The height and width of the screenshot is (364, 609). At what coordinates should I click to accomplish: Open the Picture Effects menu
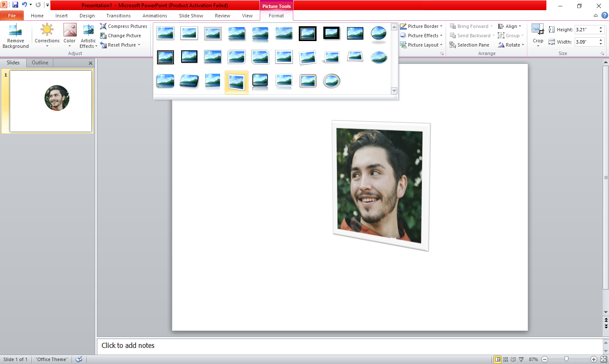click(x=421, y=35)
